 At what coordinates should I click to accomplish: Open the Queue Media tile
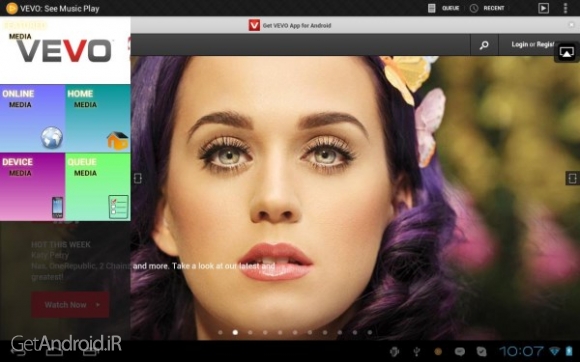[x=98, y=187]
